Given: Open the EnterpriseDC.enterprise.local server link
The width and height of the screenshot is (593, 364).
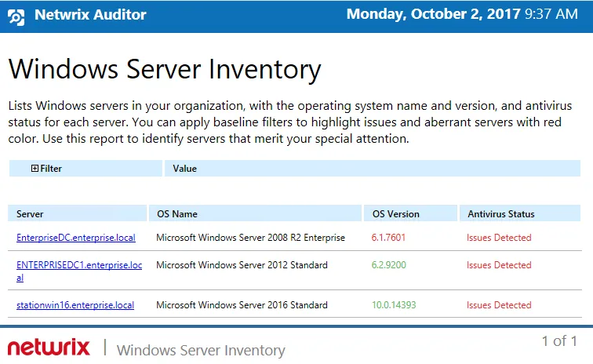Looking at the screenshot, I should 76,238.
